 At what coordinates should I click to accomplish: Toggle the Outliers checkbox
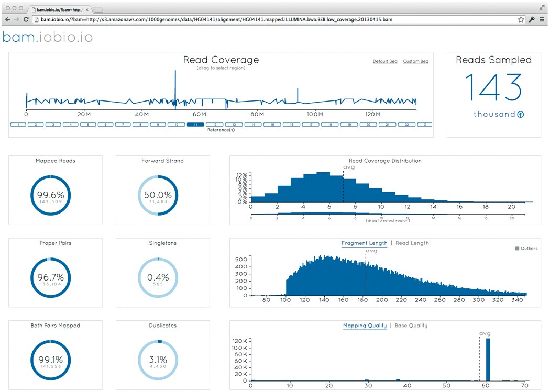click(x=517, y=248)
